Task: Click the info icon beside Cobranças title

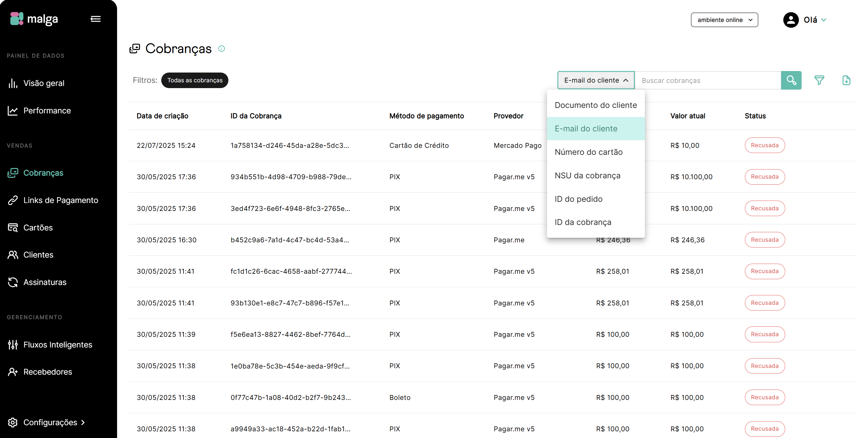Action: click(221, 48)
